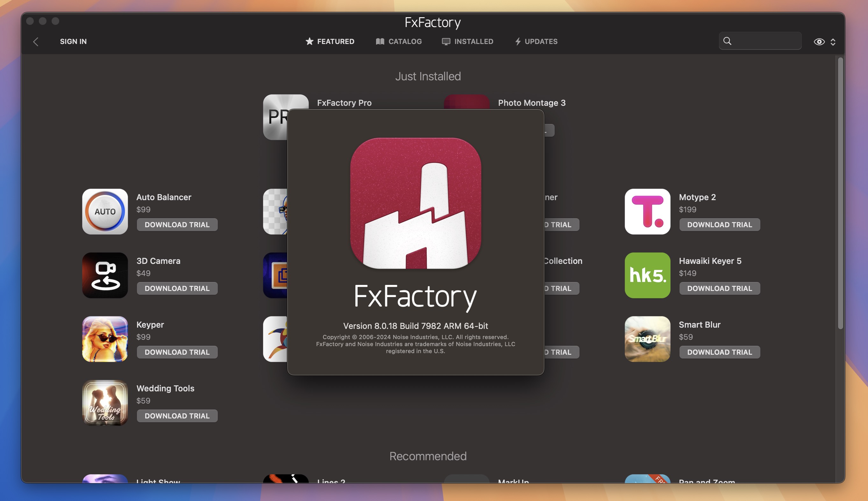Click the Version 8.0.18 Build text

(x=415, y=326)
